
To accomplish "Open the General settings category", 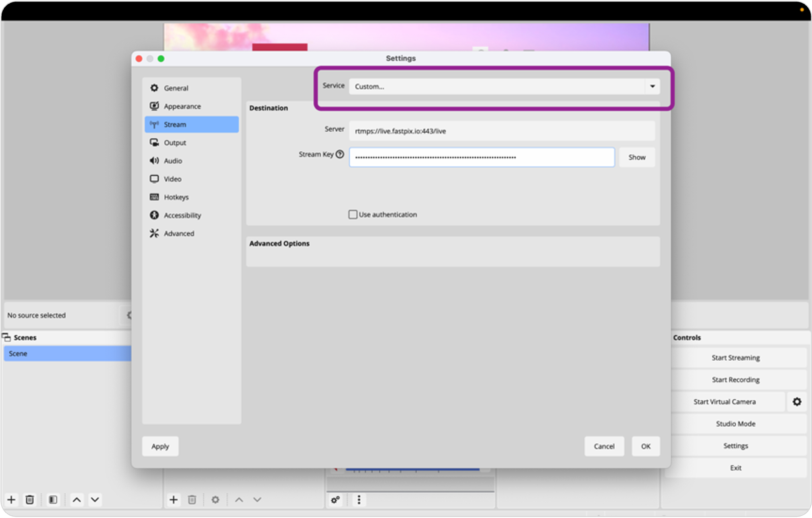I will (192, 88).
